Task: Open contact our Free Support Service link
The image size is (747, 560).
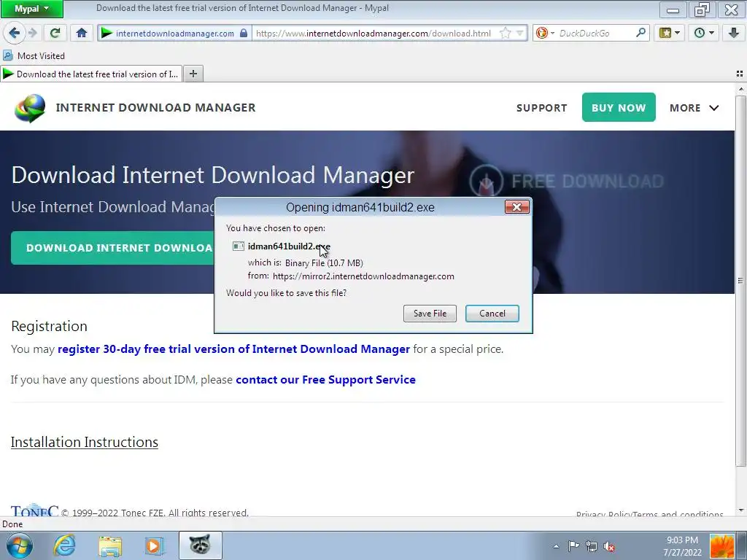Action: [x=325, y=379]
